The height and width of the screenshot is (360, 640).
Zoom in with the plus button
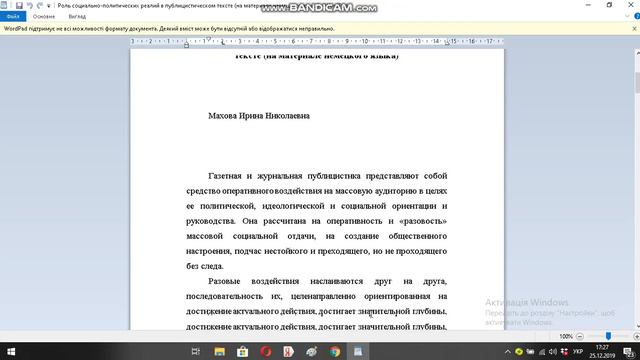636,336
